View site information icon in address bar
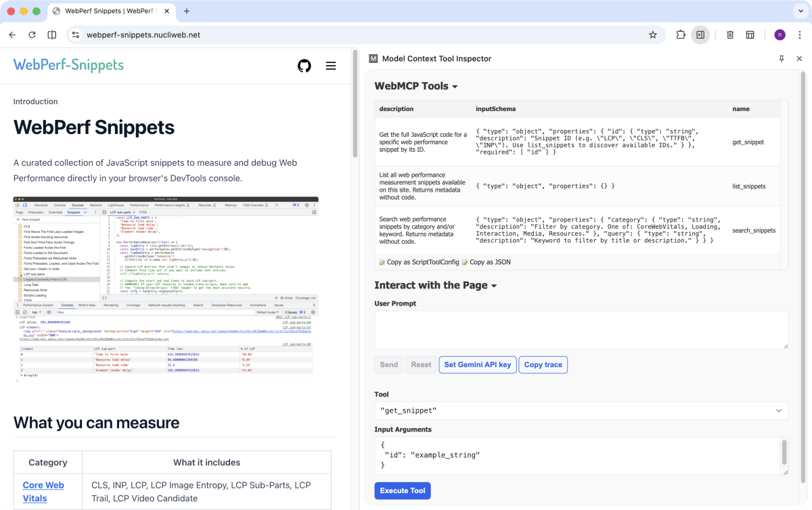Image resolution: width=812 pixels, height=510 pixels. click(76, 35)
